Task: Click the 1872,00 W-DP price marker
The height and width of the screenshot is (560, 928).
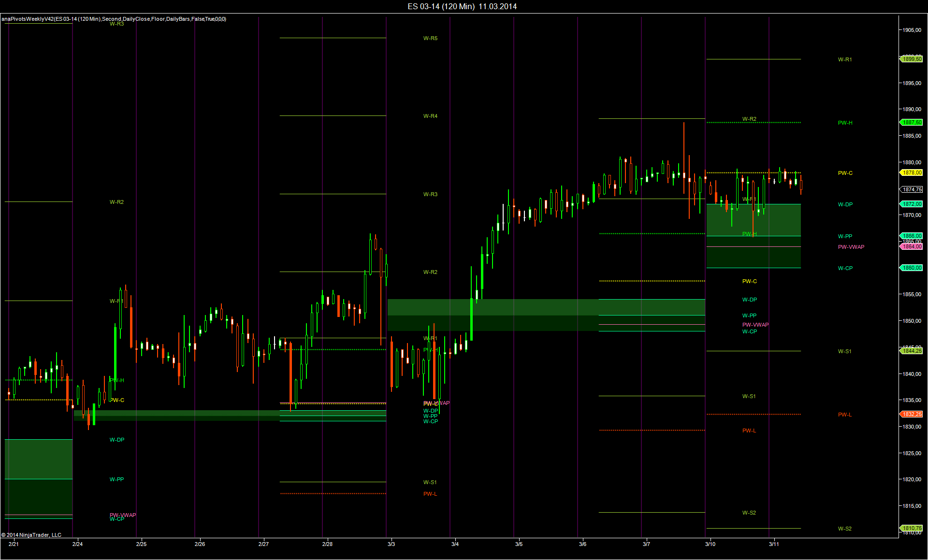Action: point(912,204)
